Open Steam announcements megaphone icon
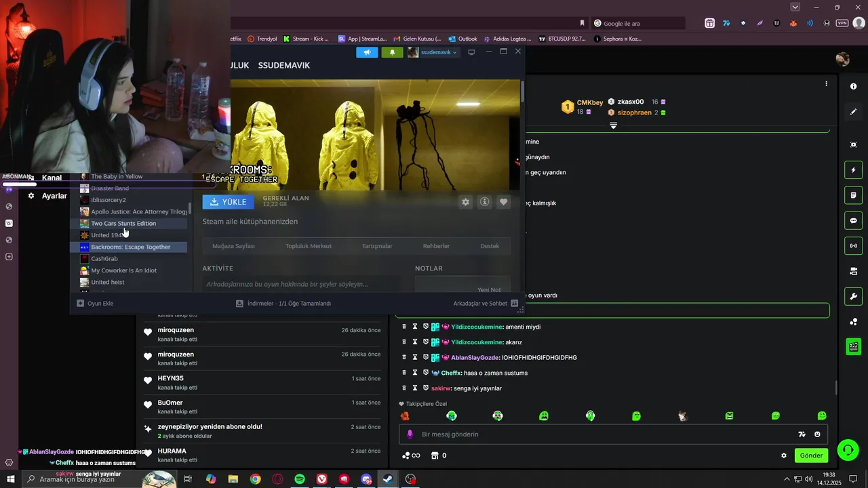Image resolution: width=868 pixels, height=488 pixels. coord(367,52)
